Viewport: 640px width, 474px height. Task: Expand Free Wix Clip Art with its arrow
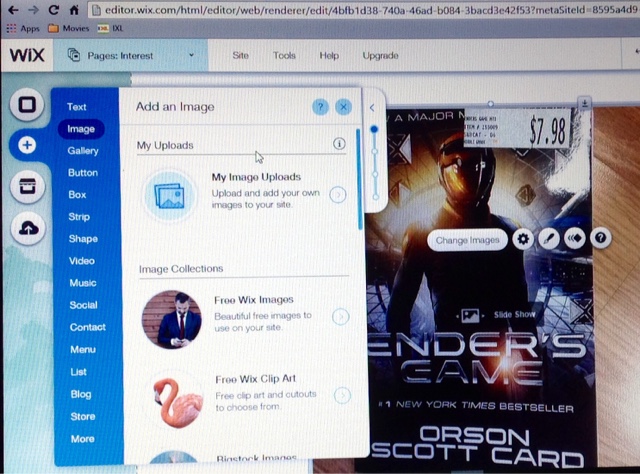[342, 395]
